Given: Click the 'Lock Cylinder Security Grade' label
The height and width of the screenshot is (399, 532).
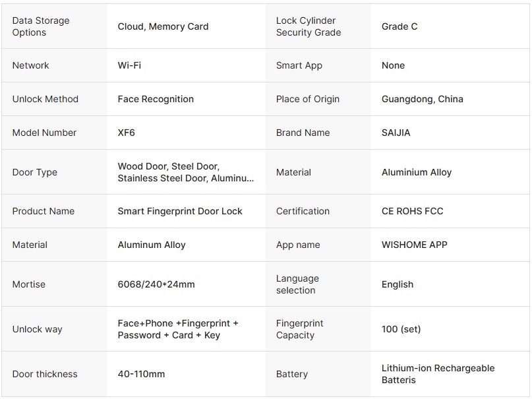Looking at the screenshot, I should (x=308, y=26).
